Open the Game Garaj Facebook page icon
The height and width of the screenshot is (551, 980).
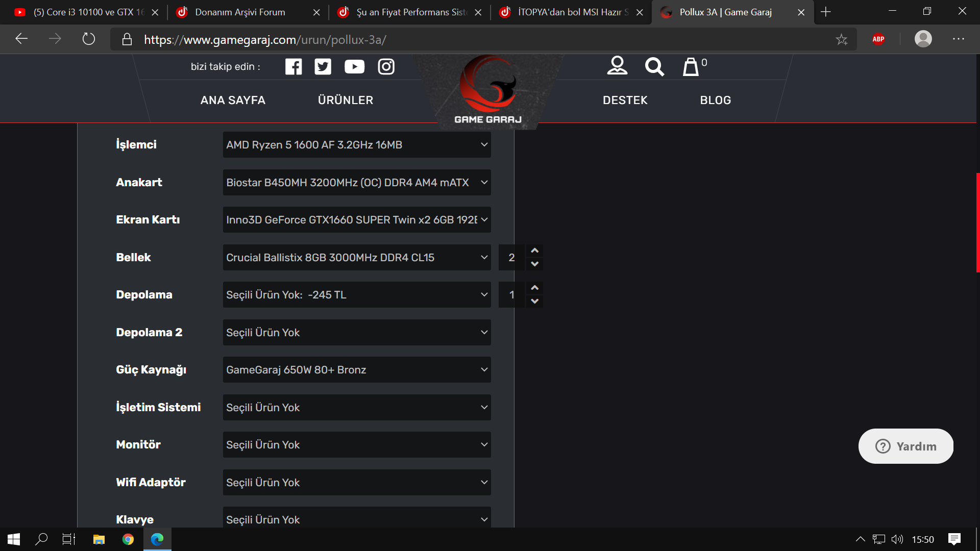(293, 67)
